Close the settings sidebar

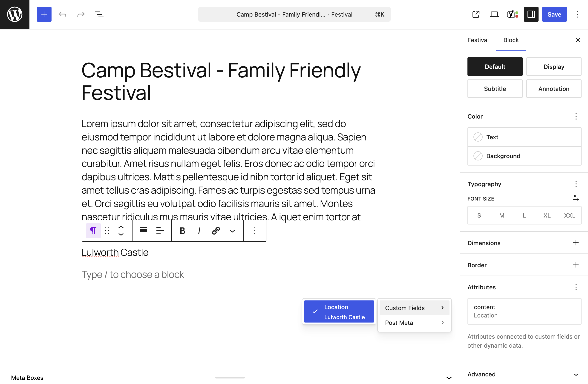(x=578, y=40)
